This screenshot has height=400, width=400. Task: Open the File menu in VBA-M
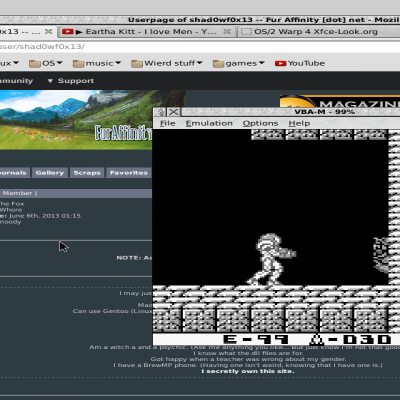(167, 123)
